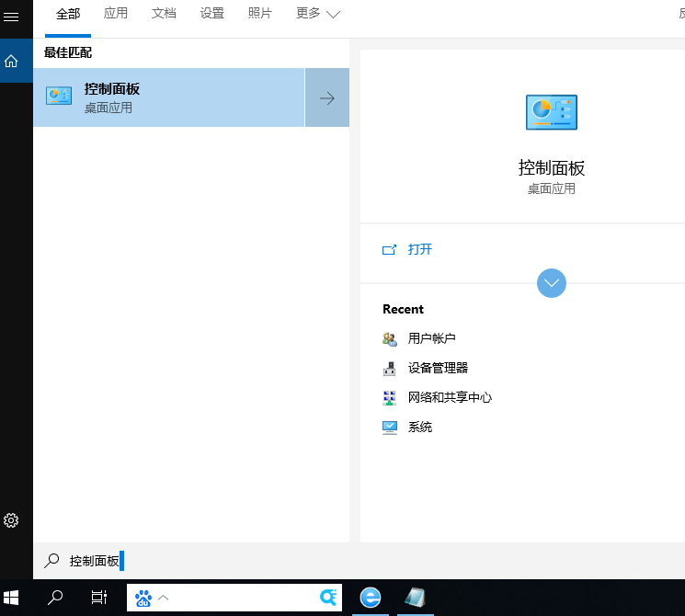Switch to the 应用 tab

[x=116, y=14]
